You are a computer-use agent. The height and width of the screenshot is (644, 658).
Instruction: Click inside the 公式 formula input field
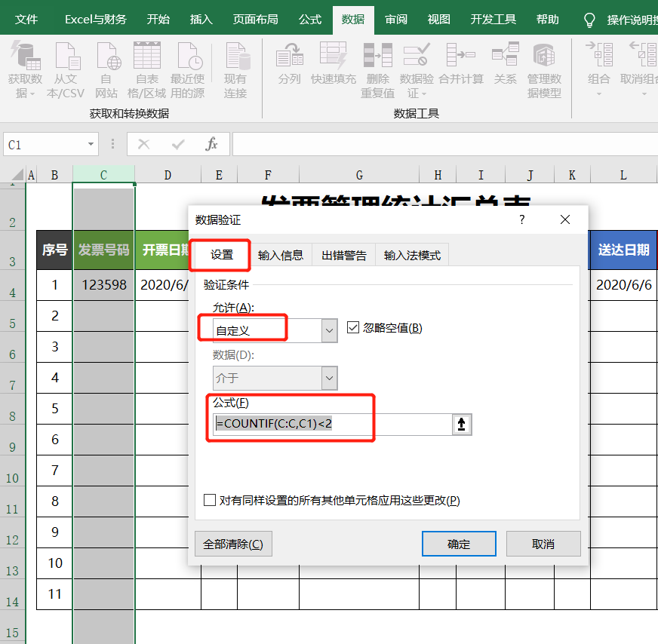click(x=332, y=425)
